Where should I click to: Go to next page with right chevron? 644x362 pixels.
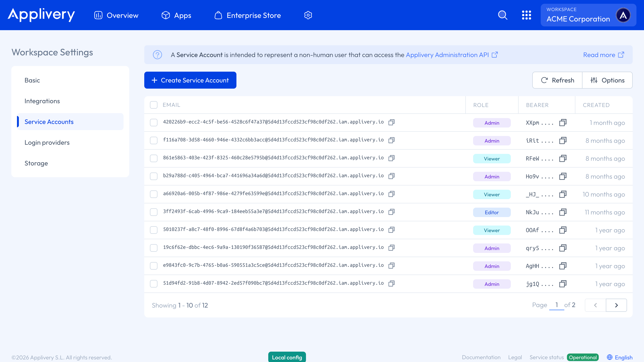click(x=616, y=305)
